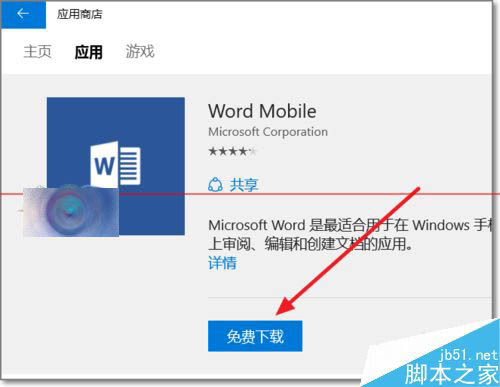Click the Microsoft Corporation publisher name
The height and width of the screenshot is (387, 500).
(x=268, y=132)
